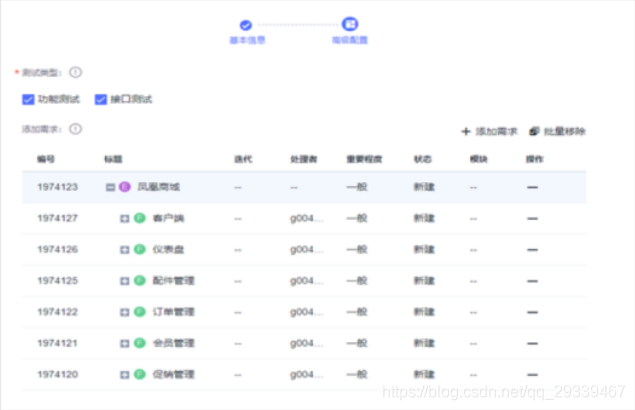Click the 模块 column header
Image resolution: width=635 pixels, height=410 pixels.
[478, 159]
